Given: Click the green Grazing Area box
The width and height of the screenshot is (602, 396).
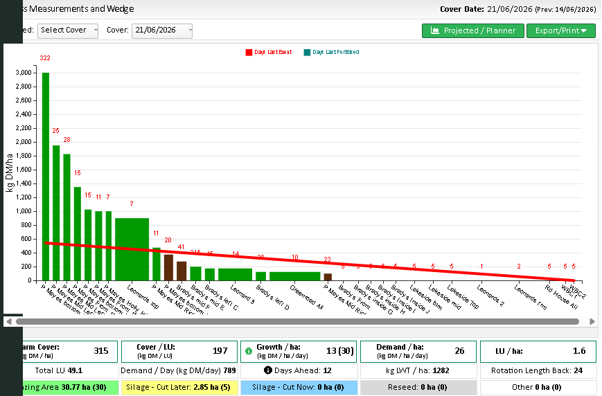Looking at the screenshot, I should tap(69, 387).
